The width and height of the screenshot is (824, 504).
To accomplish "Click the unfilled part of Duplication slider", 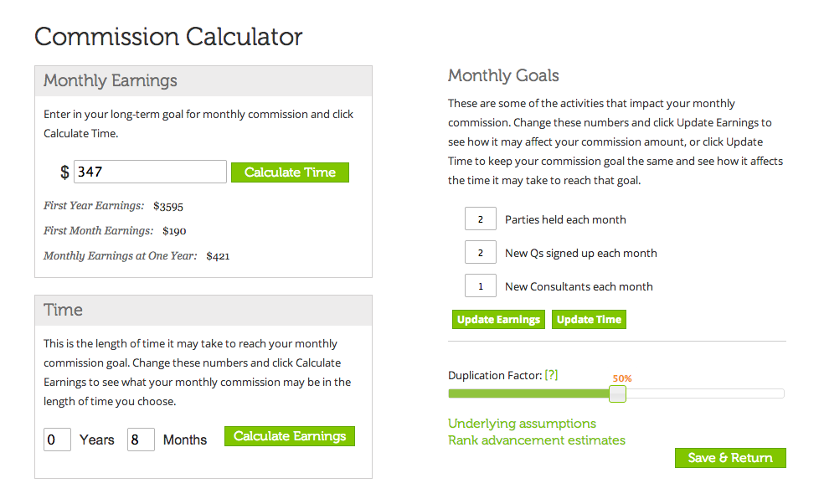I will (x=705, y=393).
